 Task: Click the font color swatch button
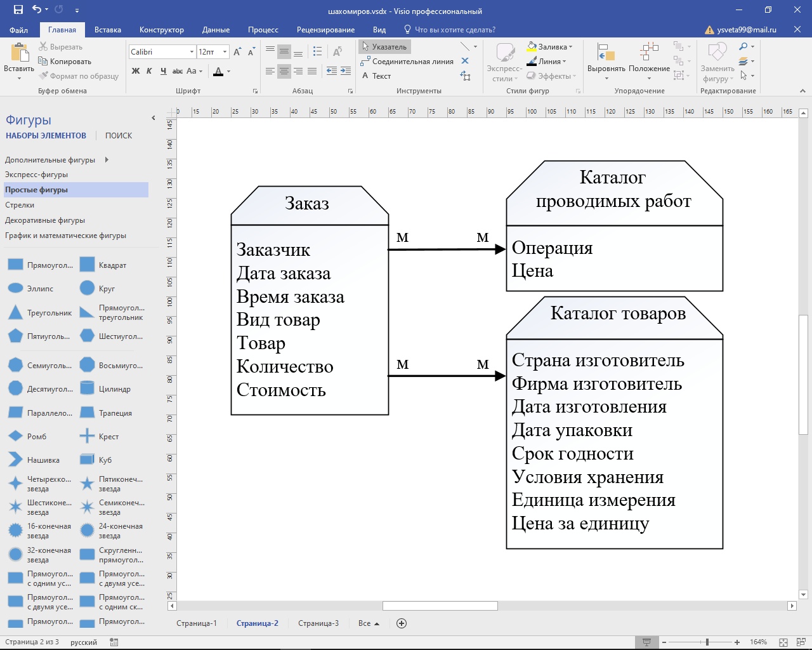[x=218, y=71]
